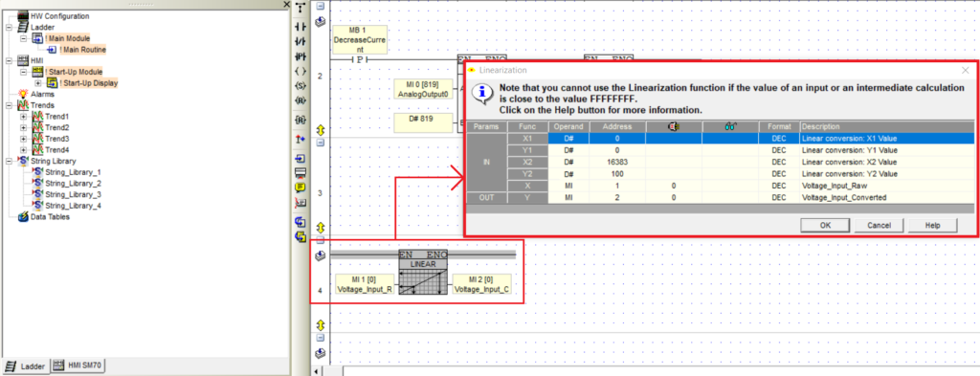Cancel the Linearization dialog
980x376 pixels.
[879, 226]
